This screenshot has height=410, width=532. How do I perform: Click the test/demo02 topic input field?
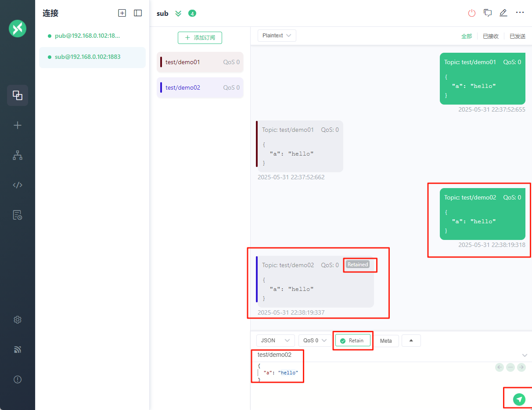tap(386, 355)
